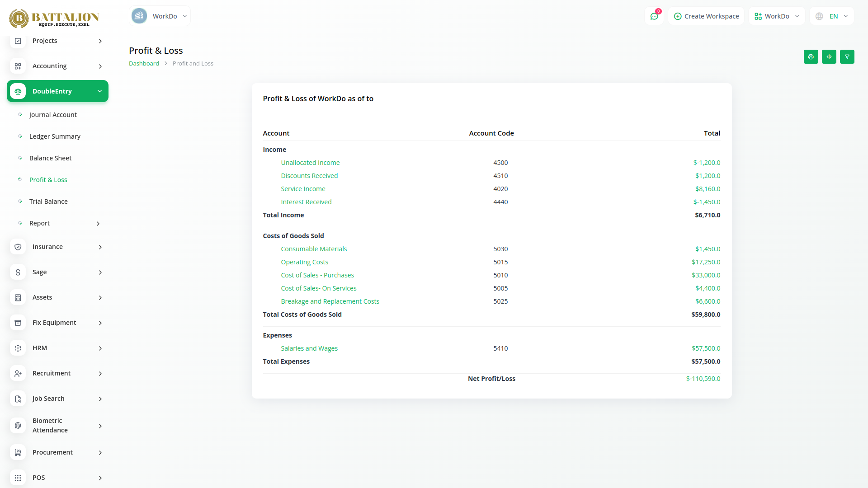
Task: Click the green print report icon
Action: 811,57
